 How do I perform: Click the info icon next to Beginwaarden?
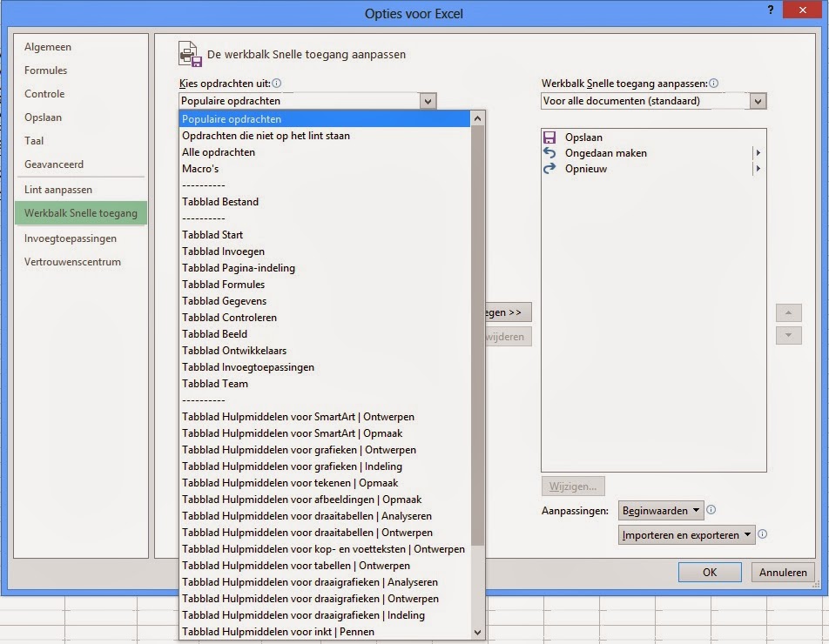(x=711, y=510)
